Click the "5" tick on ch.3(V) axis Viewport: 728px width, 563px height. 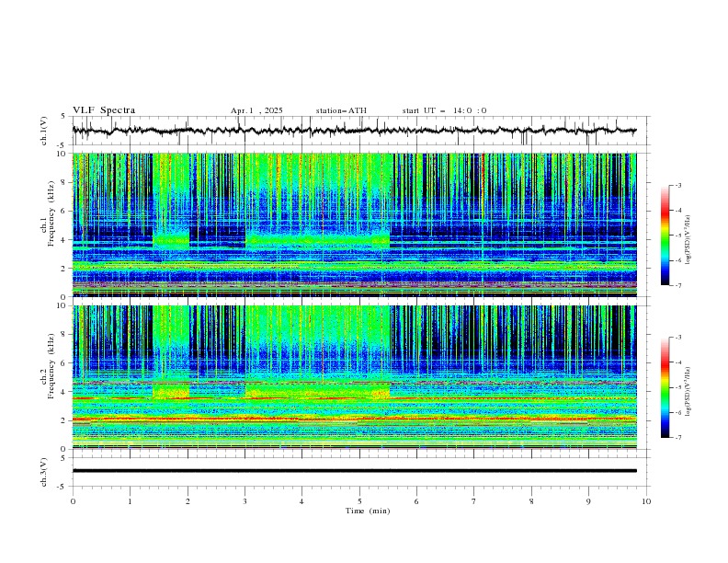[x=63, y=457]
